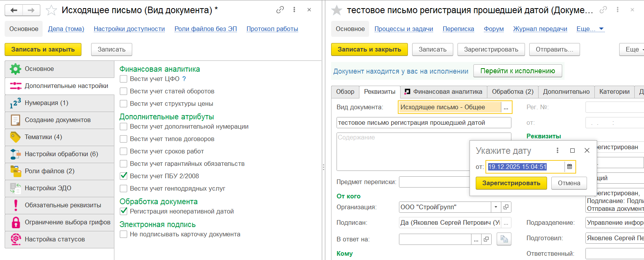
Task: Enable Вести учет генподрядных услуг
Action: coord(124,189)
